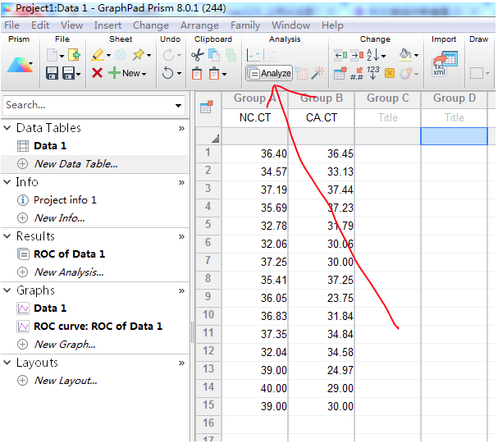Click New Analysis link
Viewport: 498px width, 448px height.
[x=69, y=272]
